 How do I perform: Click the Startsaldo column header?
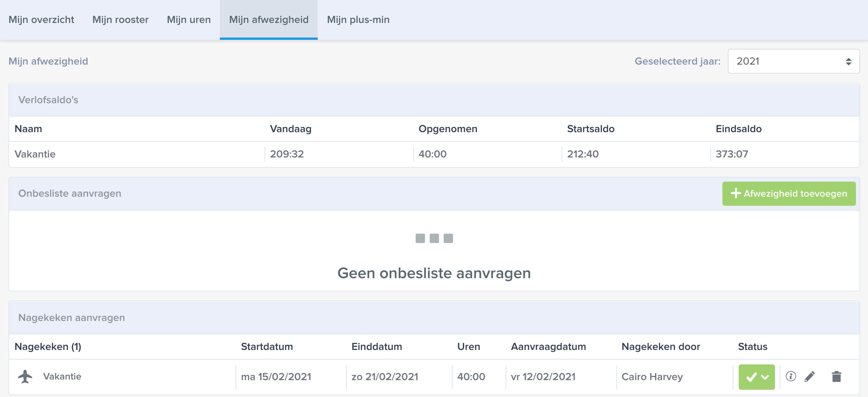[591, 129]
